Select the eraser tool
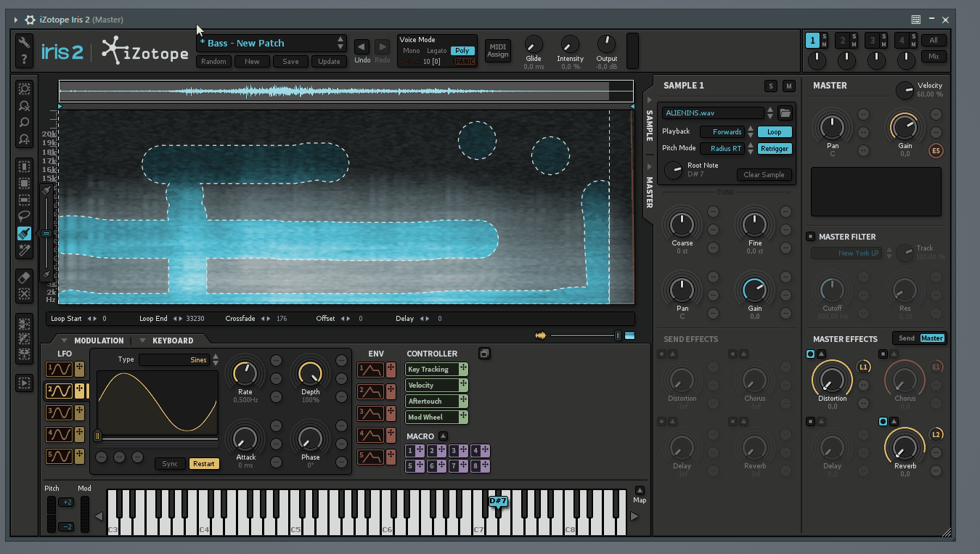Screen dimensions: 980x554 [24, 277]
